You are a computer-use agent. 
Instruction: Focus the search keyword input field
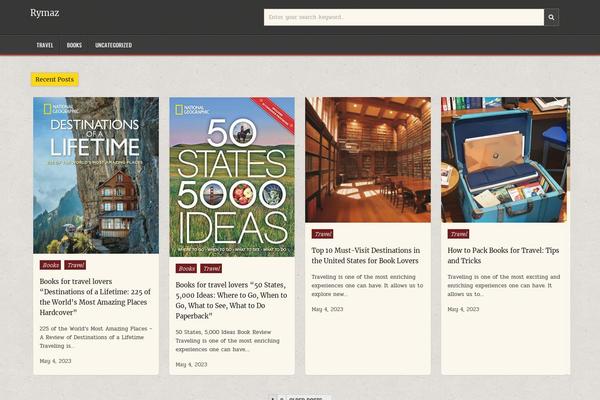404,17
